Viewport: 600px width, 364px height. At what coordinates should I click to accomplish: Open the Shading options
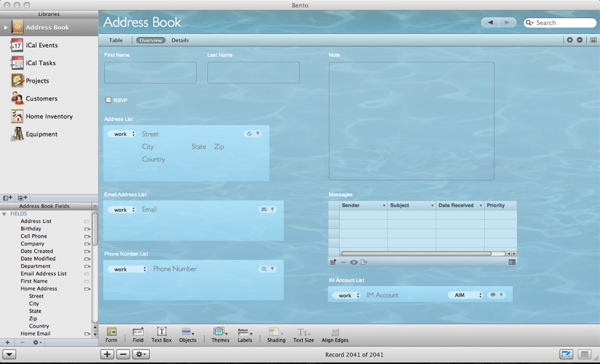pyautogui.click(x=276, y=335)
